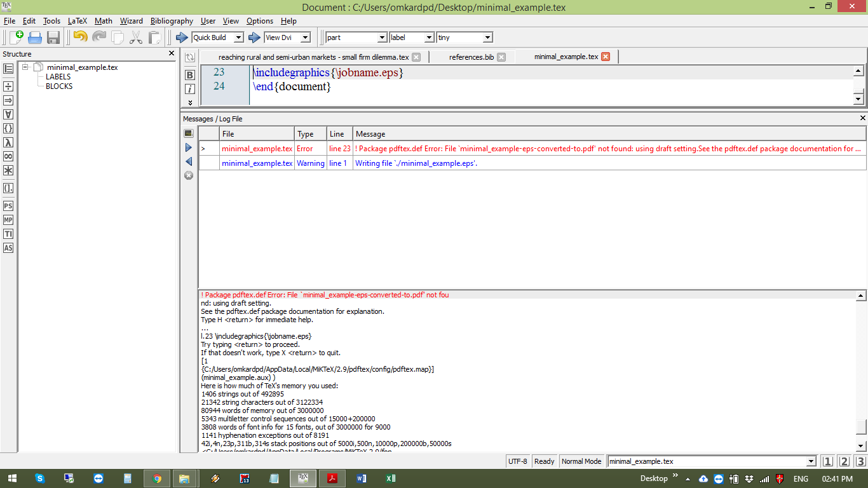Switch to the references.bib tab

[471, 57]
